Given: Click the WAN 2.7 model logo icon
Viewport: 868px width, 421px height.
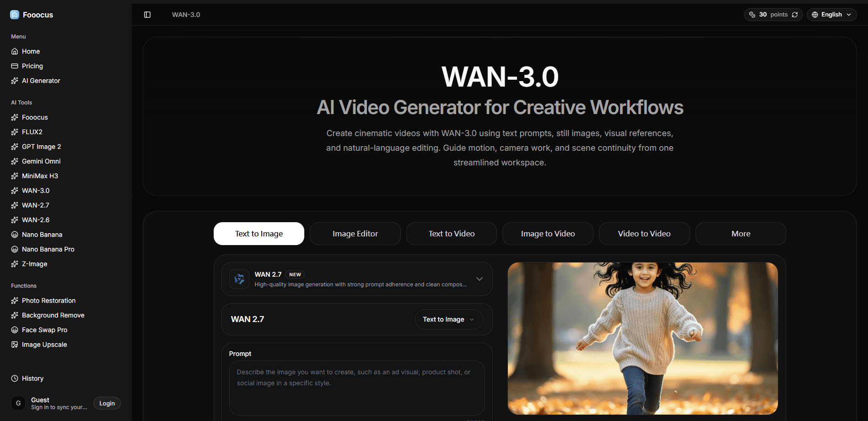Looking at the screenshot, I should [239, 279].
